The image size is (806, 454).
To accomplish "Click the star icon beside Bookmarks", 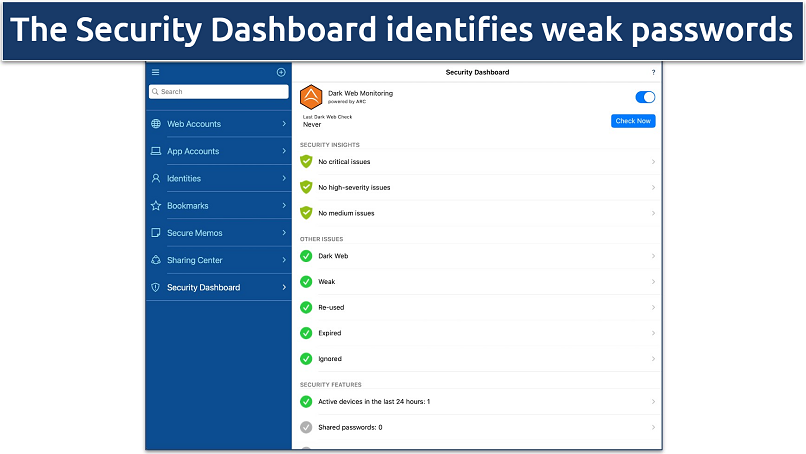I will click(x=156, y=206).
